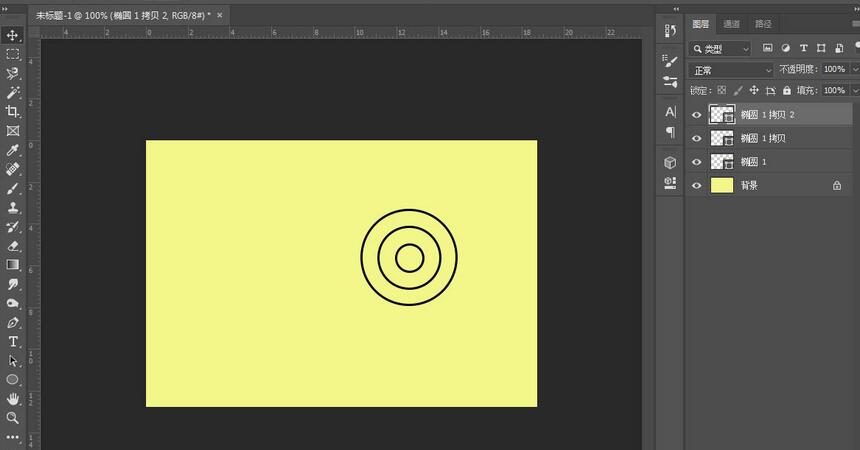Switch to the 路径 tab
Screen dimensions: 860x450
point(763,24)
